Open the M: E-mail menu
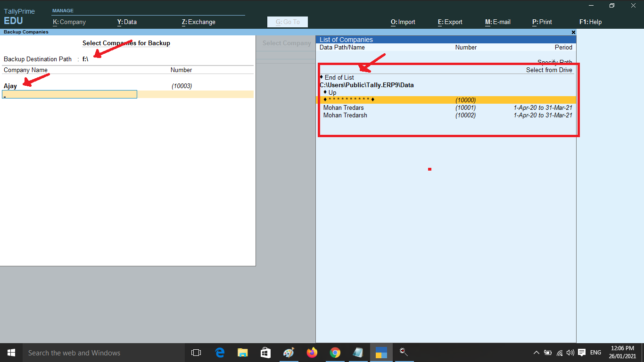Viewport: 644px width, 362px height. (x=498, y=22)
